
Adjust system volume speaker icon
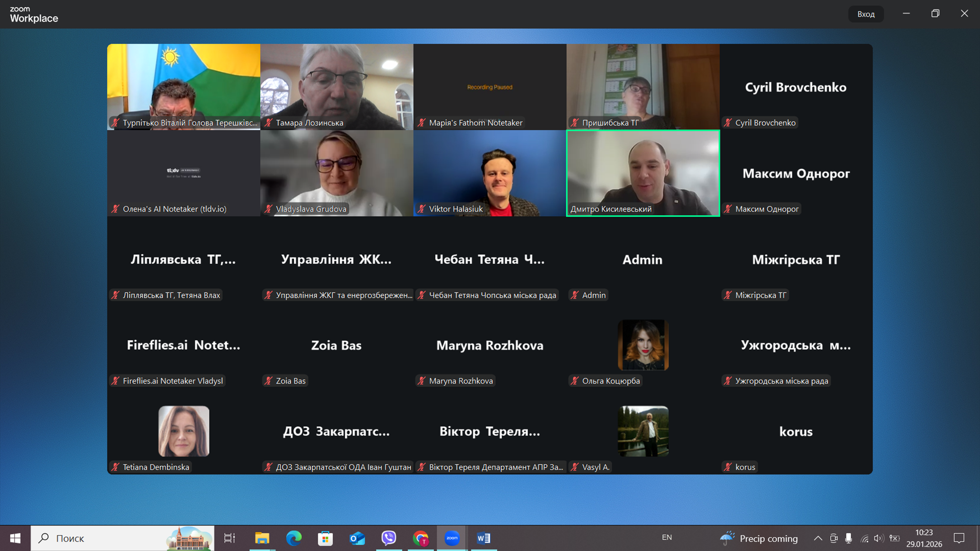(x=878, y=538)
